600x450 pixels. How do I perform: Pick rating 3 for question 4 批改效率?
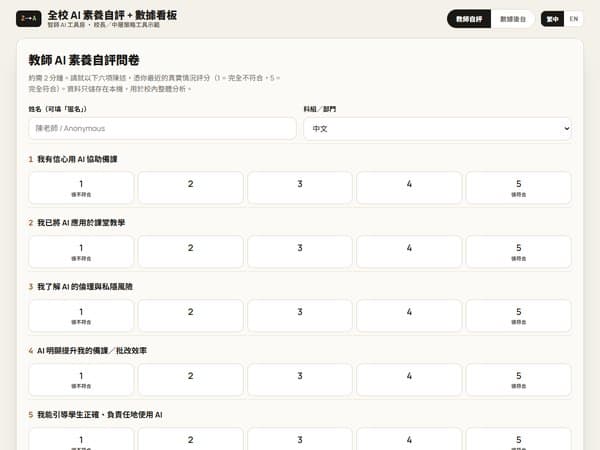point(300,380)
